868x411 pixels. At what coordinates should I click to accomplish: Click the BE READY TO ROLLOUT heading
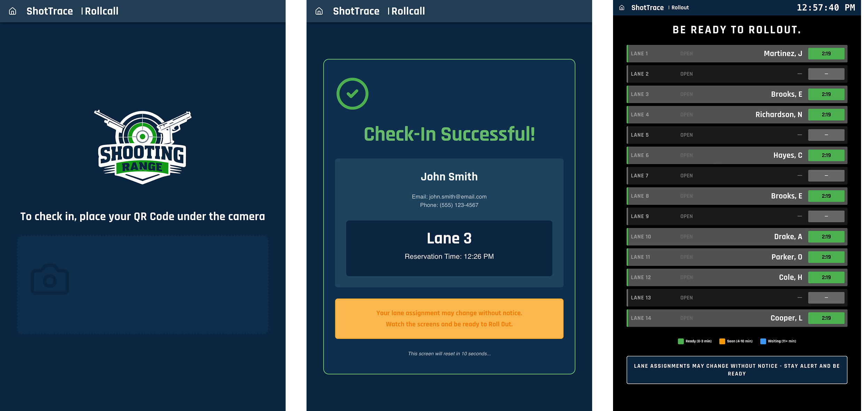(737, 30)
